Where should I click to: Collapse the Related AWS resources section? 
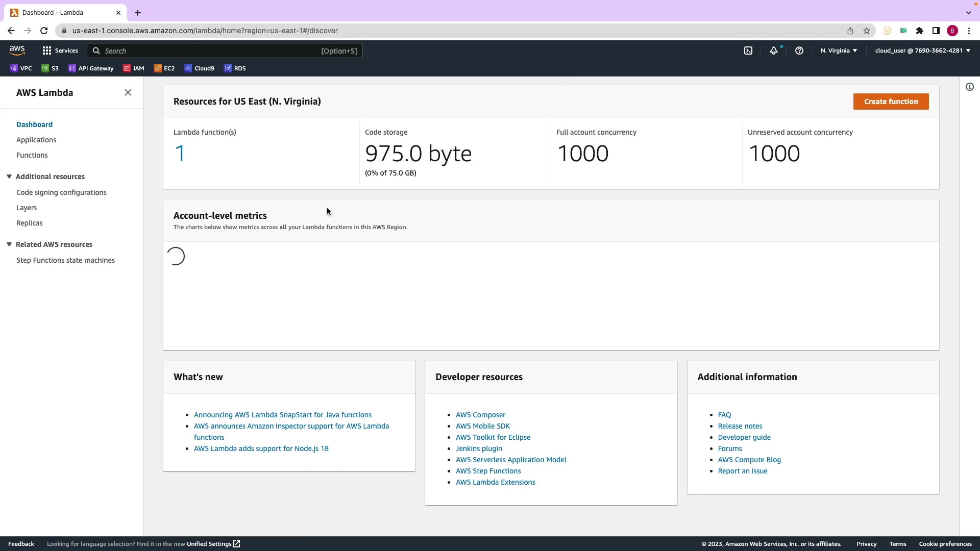click(9, 244)
